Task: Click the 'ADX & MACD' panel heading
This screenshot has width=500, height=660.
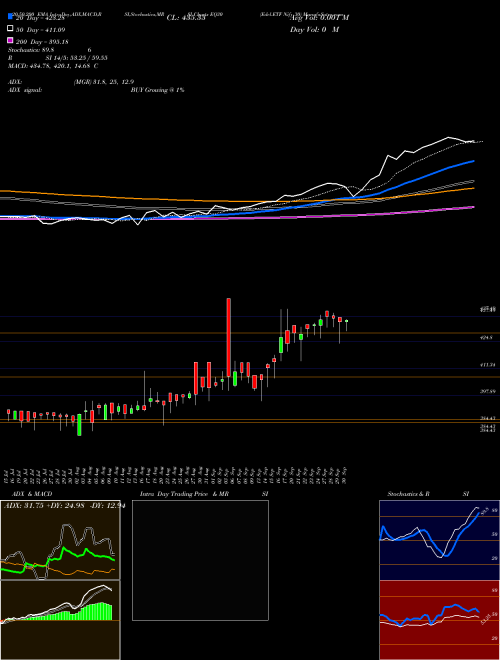Action: pos(32,494)
